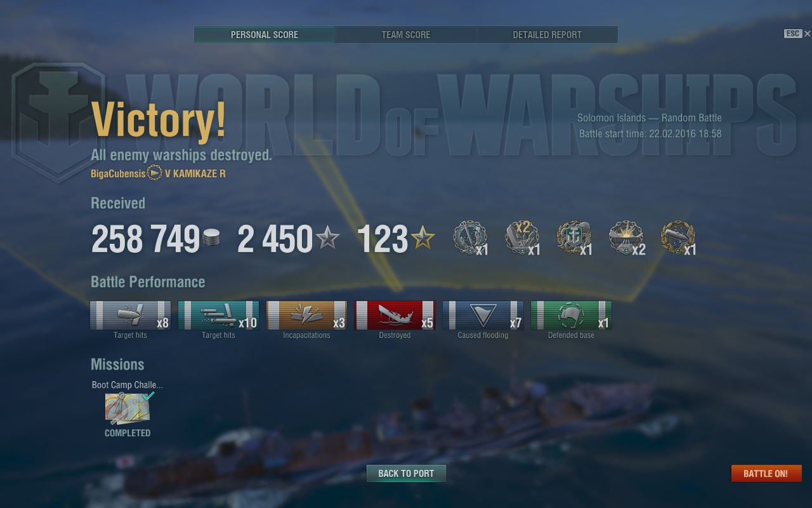Image resolution: width=812 pixels, height=508 pixels.
Task: Click the orange Incapacitations ribbon
Action: pos(306,315)
